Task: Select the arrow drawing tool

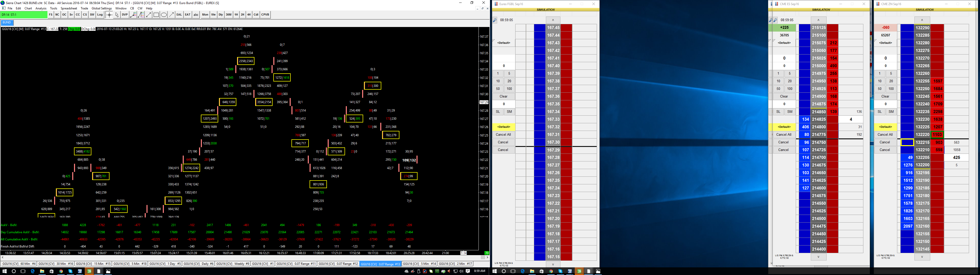Action: click(171, 15)
